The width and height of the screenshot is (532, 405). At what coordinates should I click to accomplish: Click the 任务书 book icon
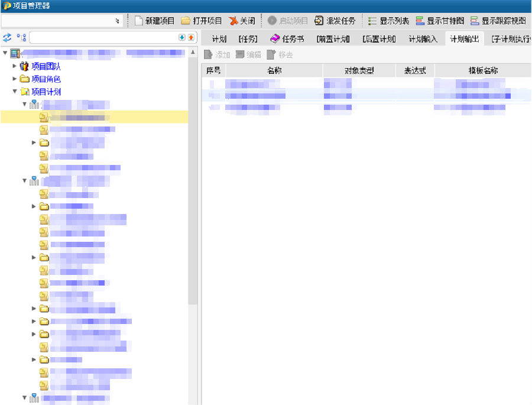[275, 38]
